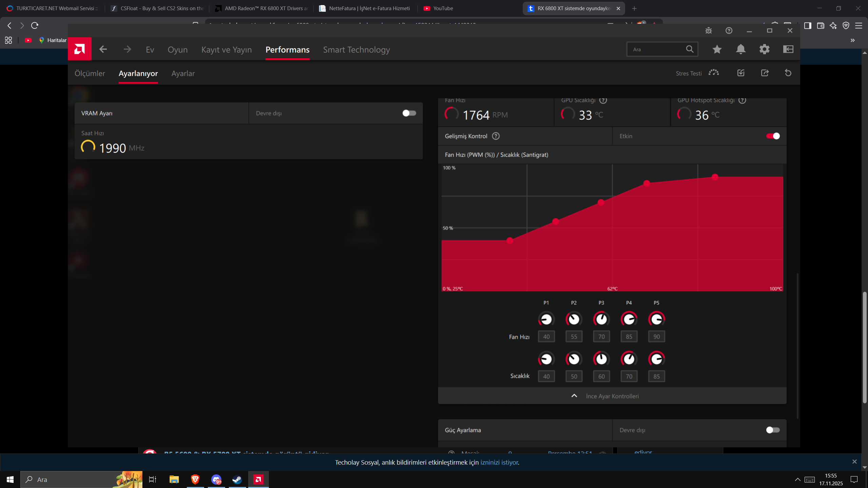This screenshot has height=488, width=868.
Task: Switch to the CSFloat browser tab
Action: click(x=157, y=8)
